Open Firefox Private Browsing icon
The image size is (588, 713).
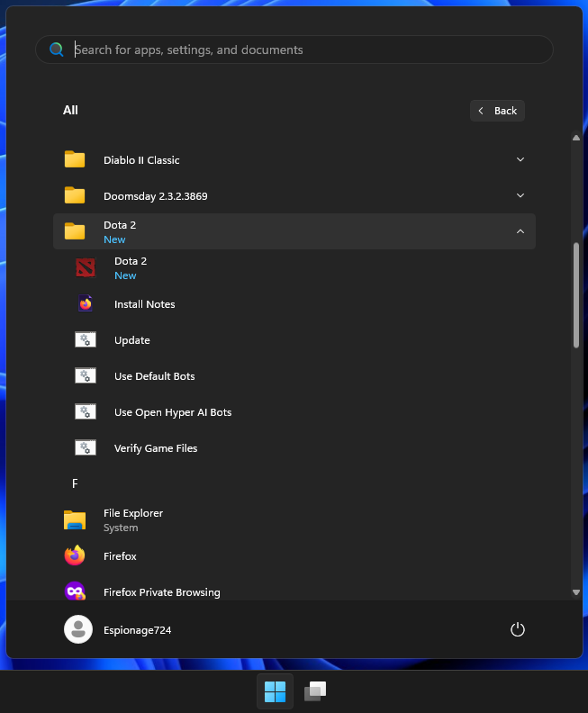point(75,591)
